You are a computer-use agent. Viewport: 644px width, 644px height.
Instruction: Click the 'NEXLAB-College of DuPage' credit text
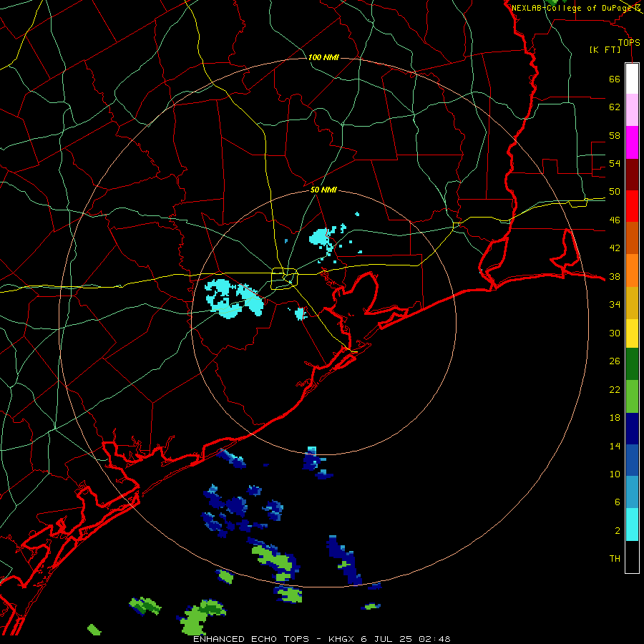(x=572, y=8)
